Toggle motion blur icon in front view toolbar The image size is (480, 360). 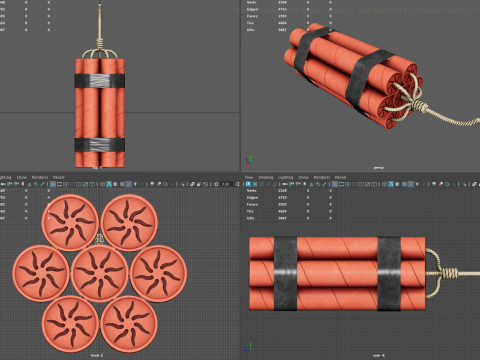pos(159,184)
